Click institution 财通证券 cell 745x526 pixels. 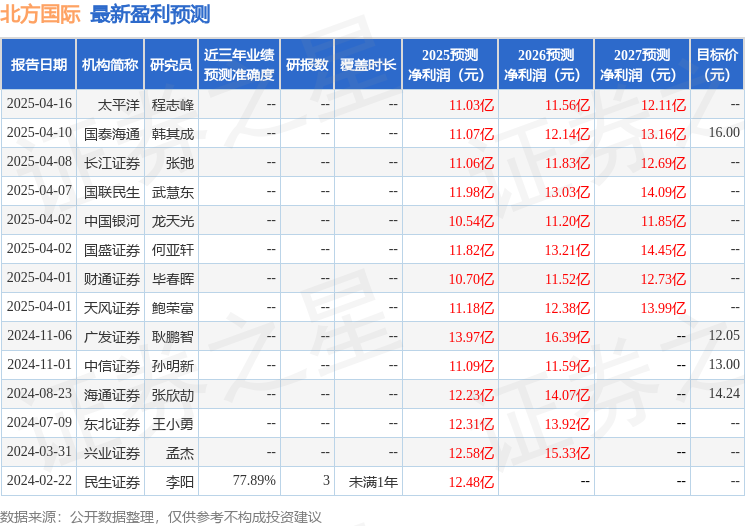coord(112,279)
